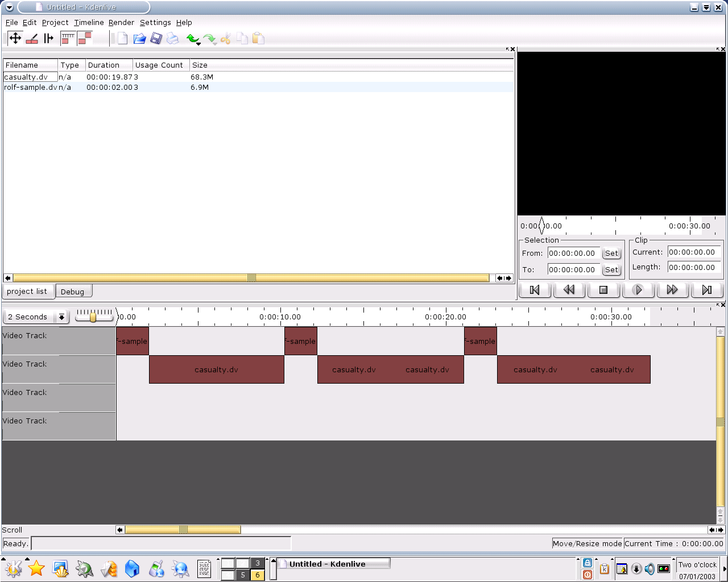Select the spacer tool icon
This screenshot has width=728, height=582.
tap(49, 38)
